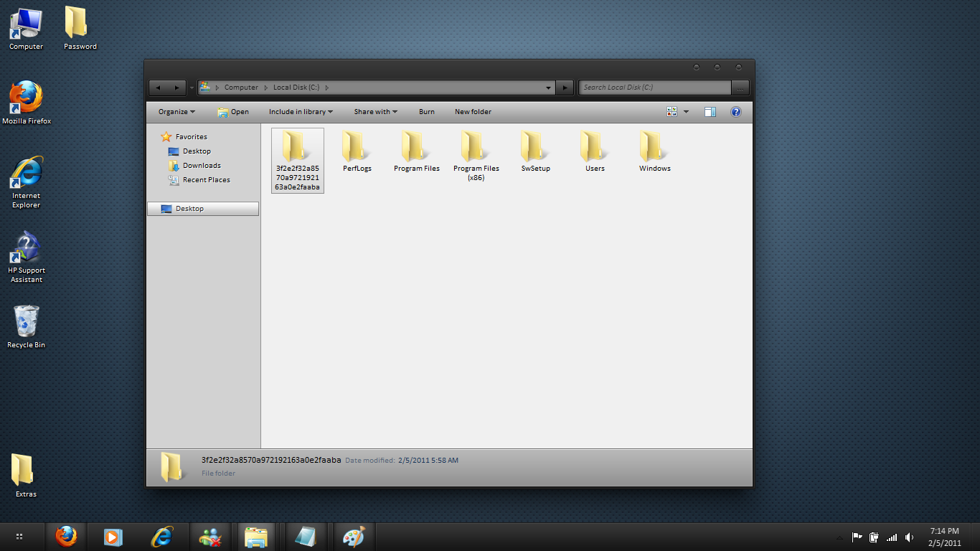This screenshot has height=551, width=980.
Task: Click the New folder button
Action: coord(473,112)
